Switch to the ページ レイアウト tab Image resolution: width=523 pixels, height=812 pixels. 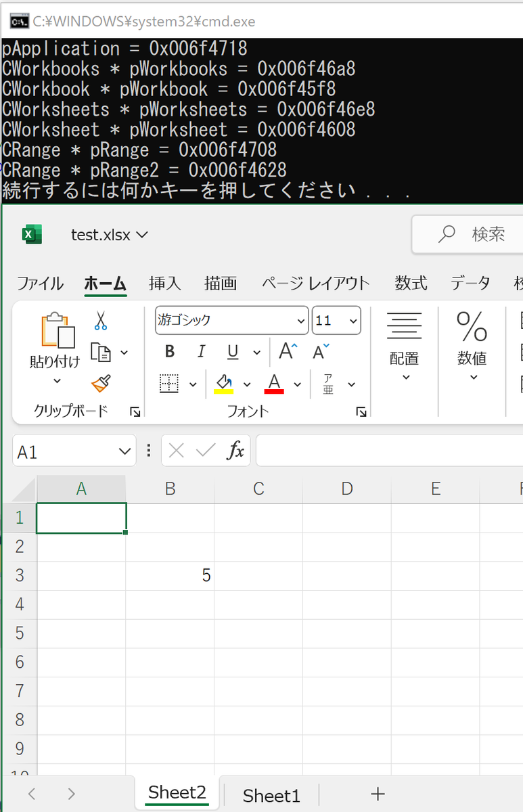click(x=316, y=284)
